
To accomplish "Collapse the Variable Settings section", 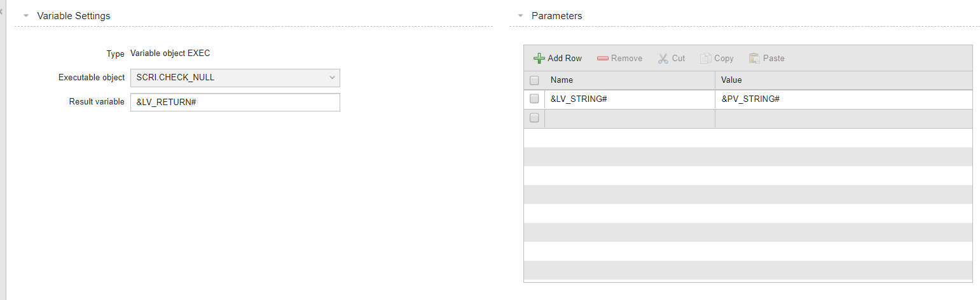I will coord(26,16).
